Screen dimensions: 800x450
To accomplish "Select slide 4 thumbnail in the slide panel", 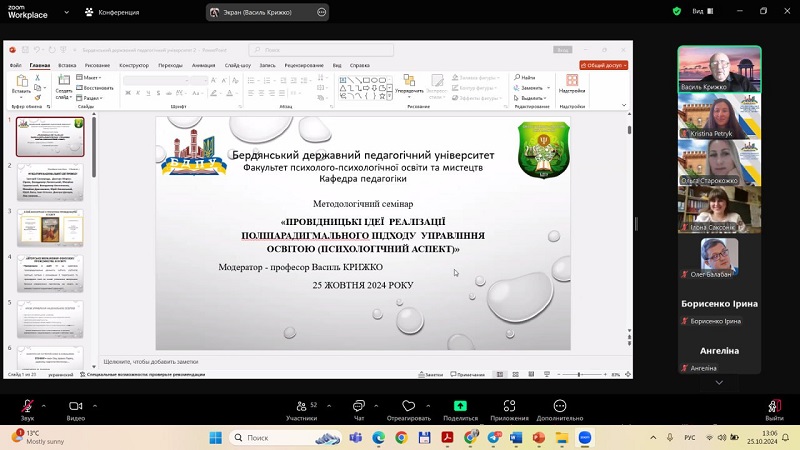I will [50, 274].
